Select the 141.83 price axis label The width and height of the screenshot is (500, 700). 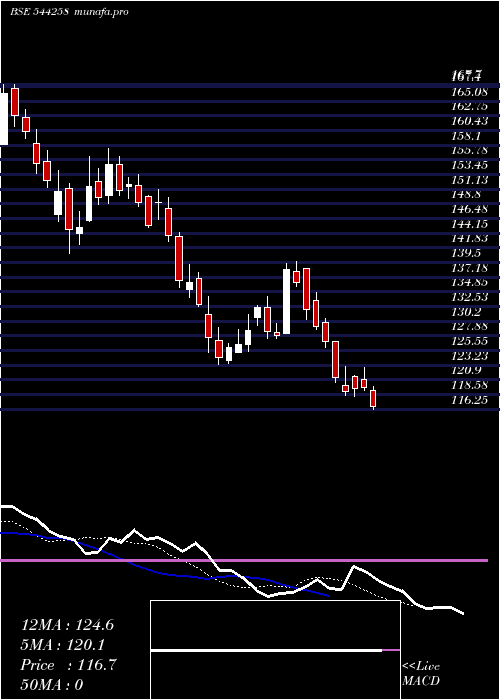pyautogui.click(x=470, y=238)
